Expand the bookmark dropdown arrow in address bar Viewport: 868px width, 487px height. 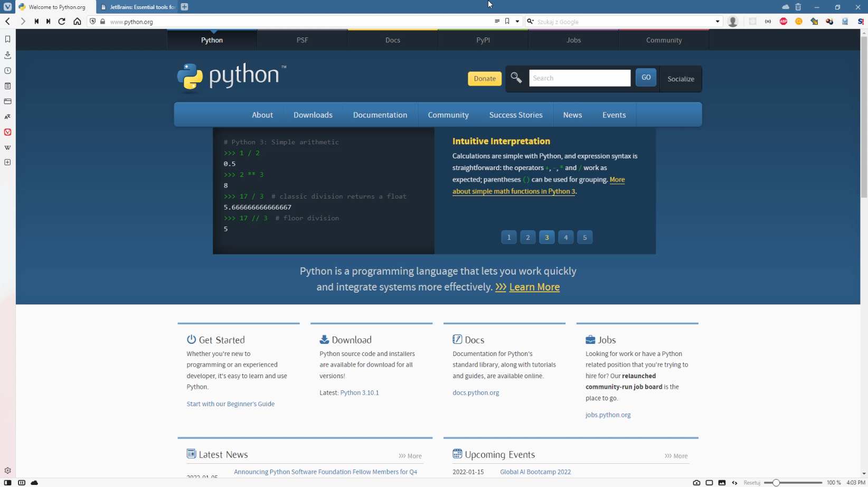pos(517,22)
